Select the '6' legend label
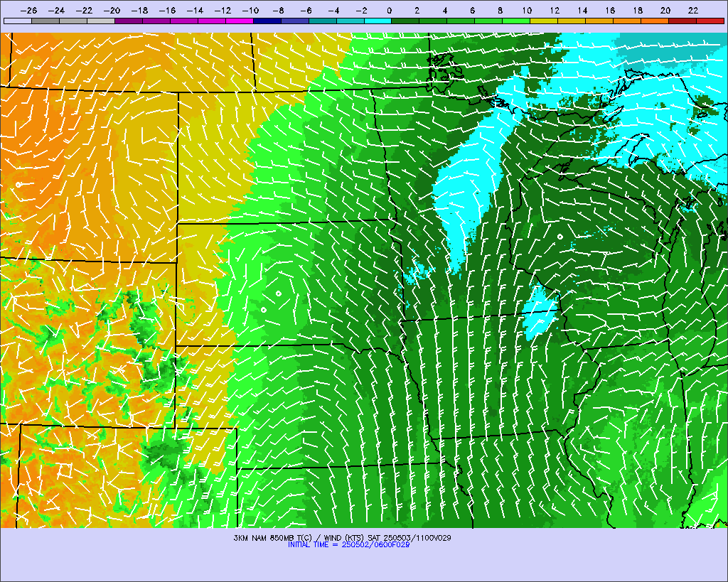The width and height of the screenshot is (728, 582). pyautogui.click(x=472, y=11)
